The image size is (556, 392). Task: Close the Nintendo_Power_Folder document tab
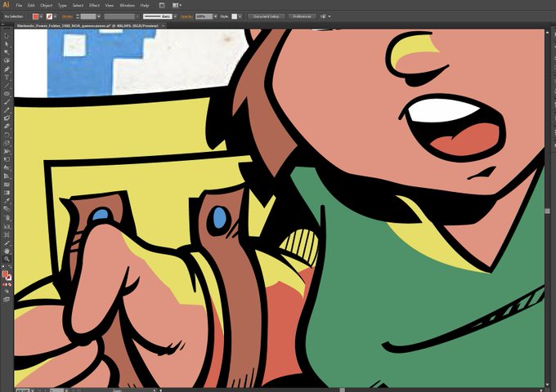click(163, 25)
